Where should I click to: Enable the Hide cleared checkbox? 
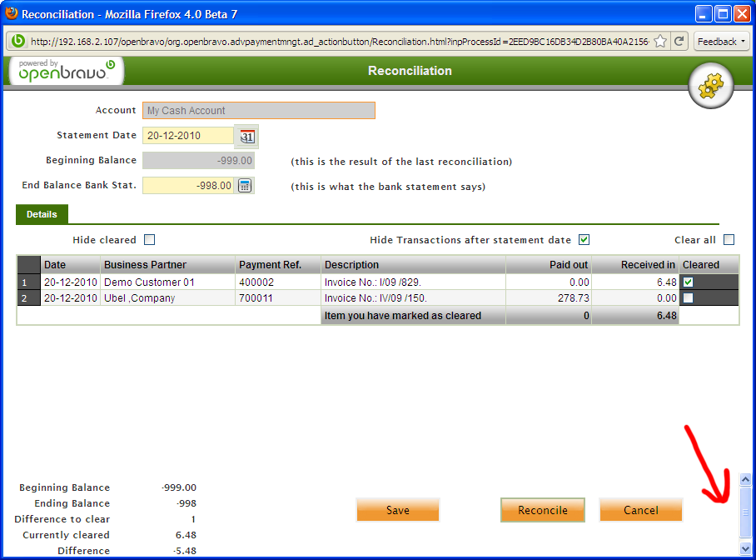point(150,240)
